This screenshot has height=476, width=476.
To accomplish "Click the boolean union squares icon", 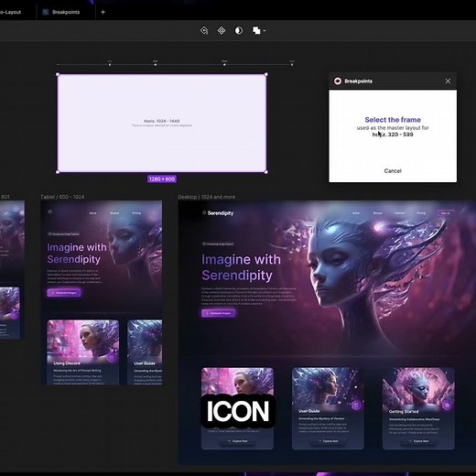I will pyautogui.click(x=256, y=30).
